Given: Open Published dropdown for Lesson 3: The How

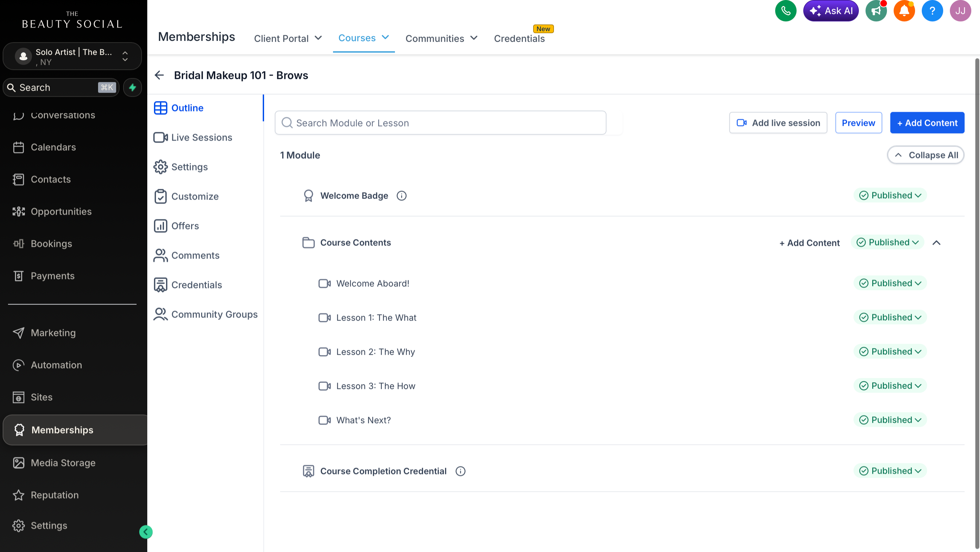Looking at the screenshot, I should click(890, 386).
